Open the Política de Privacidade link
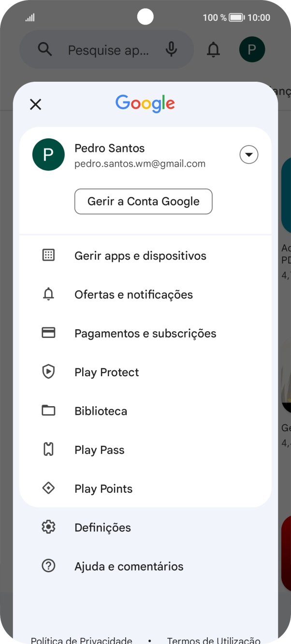The height and width of the screenshot is (644, 291). tap(80, 639)
